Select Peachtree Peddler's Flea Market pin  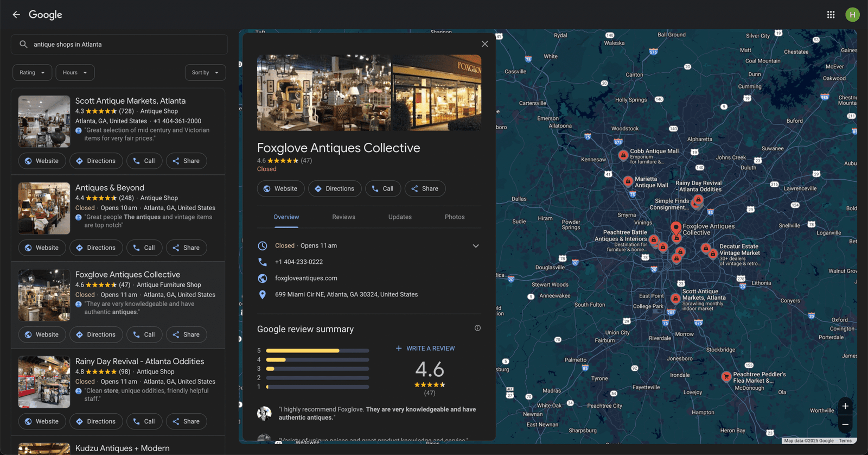click(x=726, y=376)
